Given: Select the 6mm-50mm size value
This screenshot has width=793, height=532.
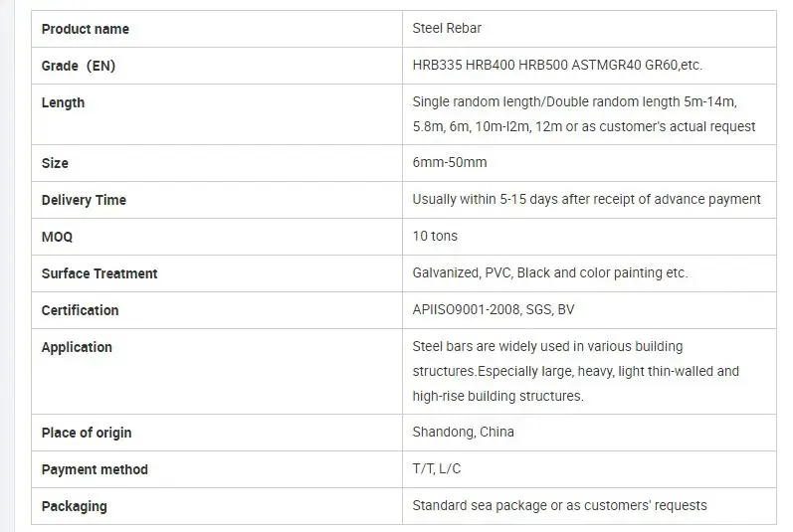Looking at the screenshot, I should pos(450,162).
